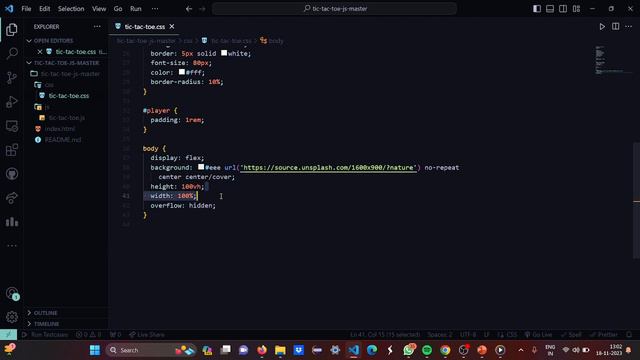Open the Extensions view
This screenshot has width=640, height=360.
[x=12, y=150]
